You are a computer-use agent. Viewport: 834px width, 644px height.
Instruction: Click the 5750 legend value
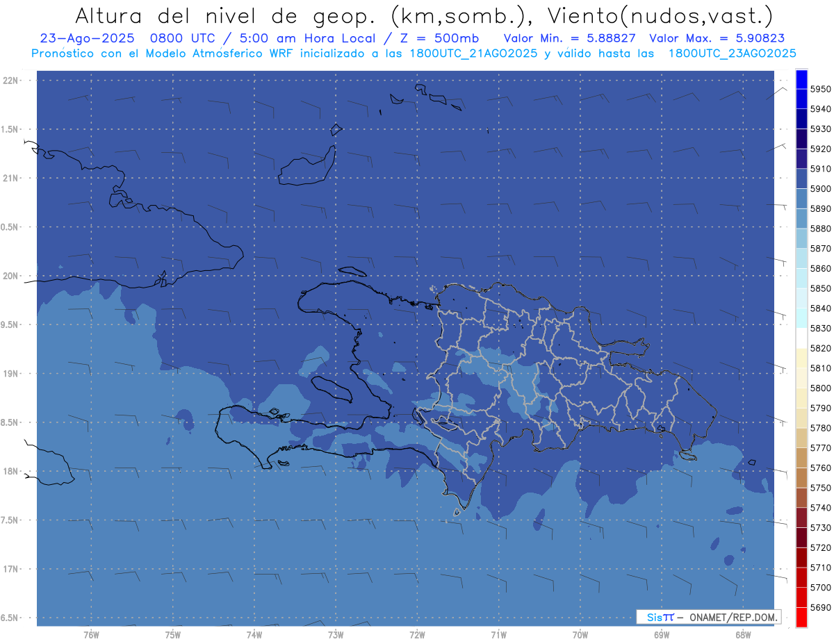820,488
